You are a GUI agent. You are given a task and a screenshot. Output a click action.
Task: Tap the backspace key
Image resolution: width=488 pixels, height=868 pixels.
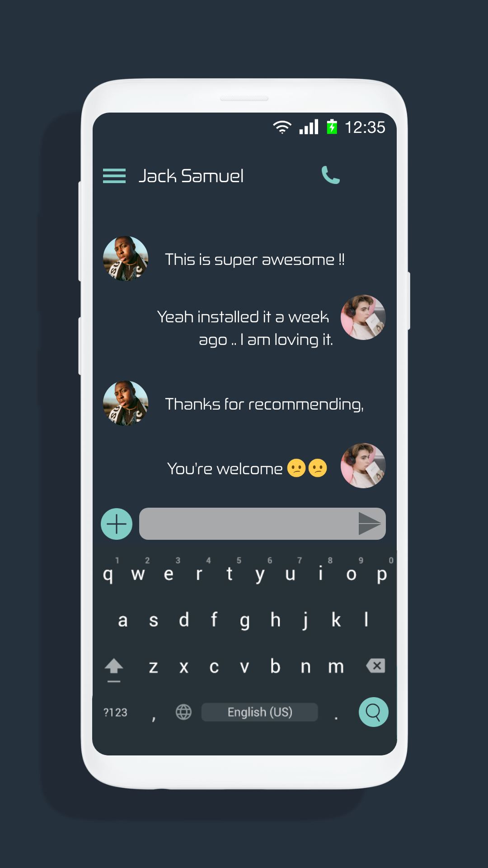[376, 665]
